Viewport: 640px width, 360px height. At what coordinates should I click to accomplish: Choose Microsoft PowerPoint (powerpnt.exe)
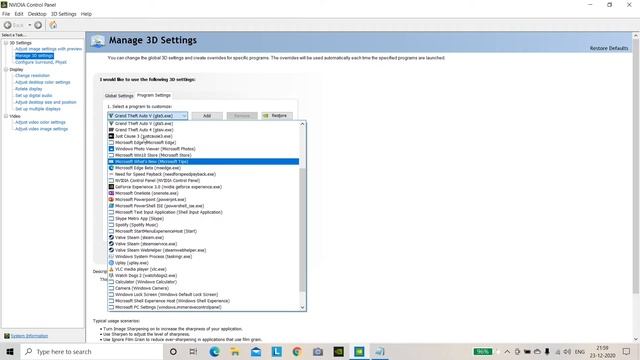(203, 199)
